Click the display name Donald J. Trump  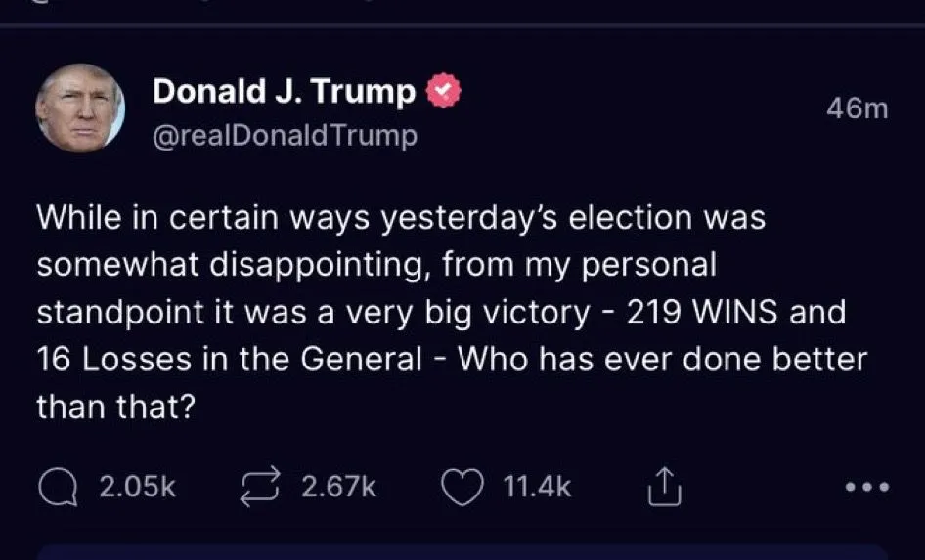point(285,92)
